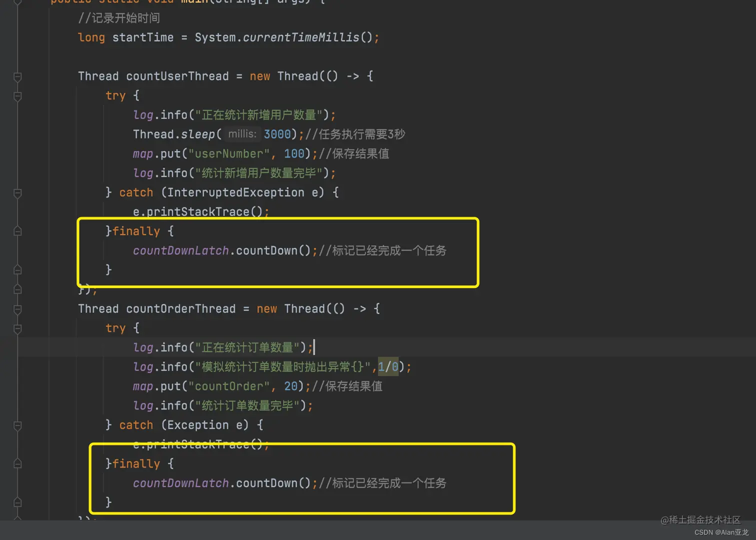Click the string "正在统计订单数量"

pos(247,347)
